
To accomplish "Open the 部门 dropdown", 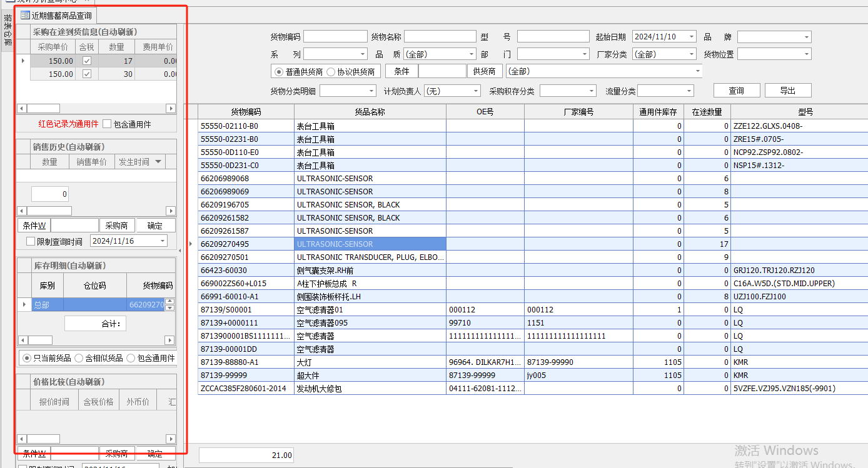I will pos(585,54).
